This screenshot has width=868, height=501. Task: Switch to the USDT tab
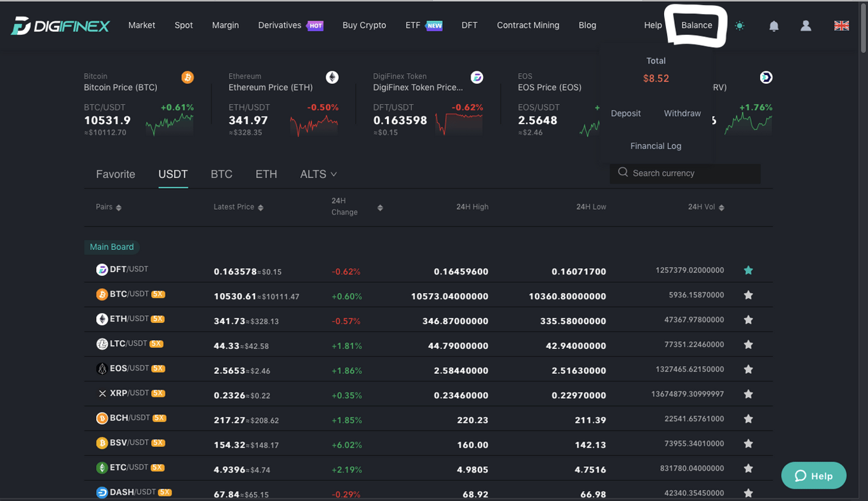(173, 174)
